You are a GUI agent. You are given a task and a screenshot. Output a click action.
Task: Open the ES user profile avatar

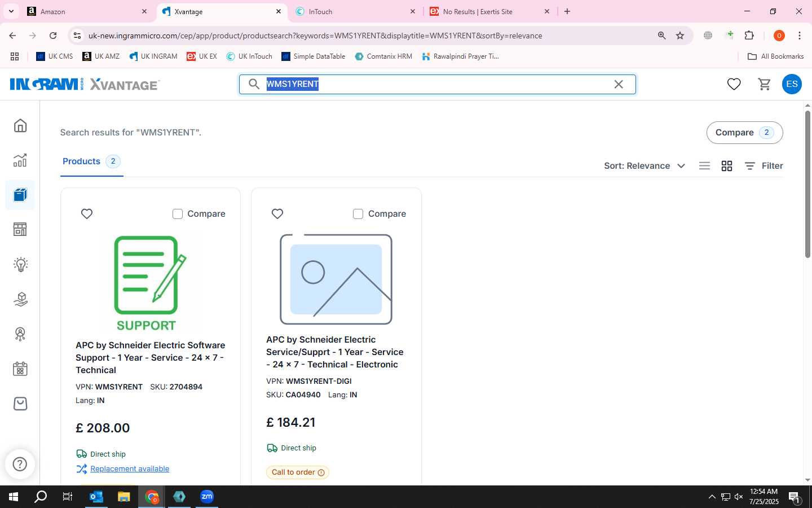[792, 84]
